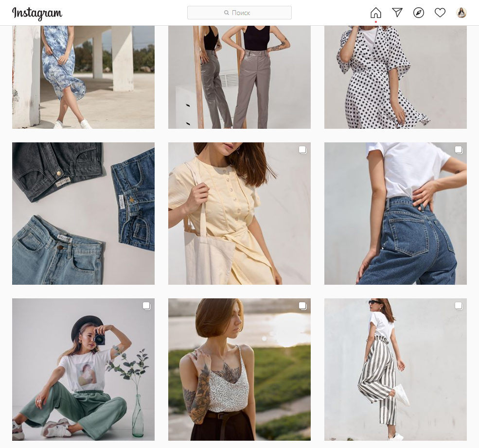
Task: Click the Поиск search field
Action: [x=239, y=13]
